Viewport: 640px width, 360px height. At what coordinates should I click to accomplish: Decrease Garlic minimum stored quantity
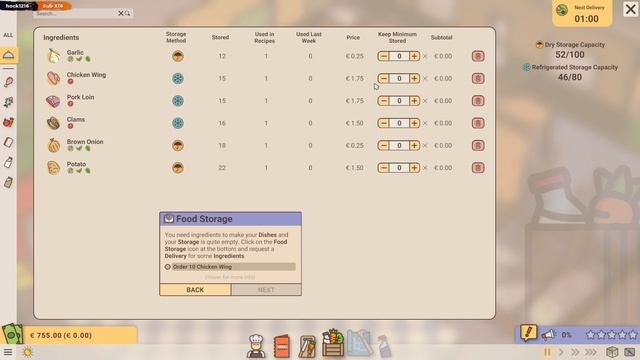(x=383, y=56)
